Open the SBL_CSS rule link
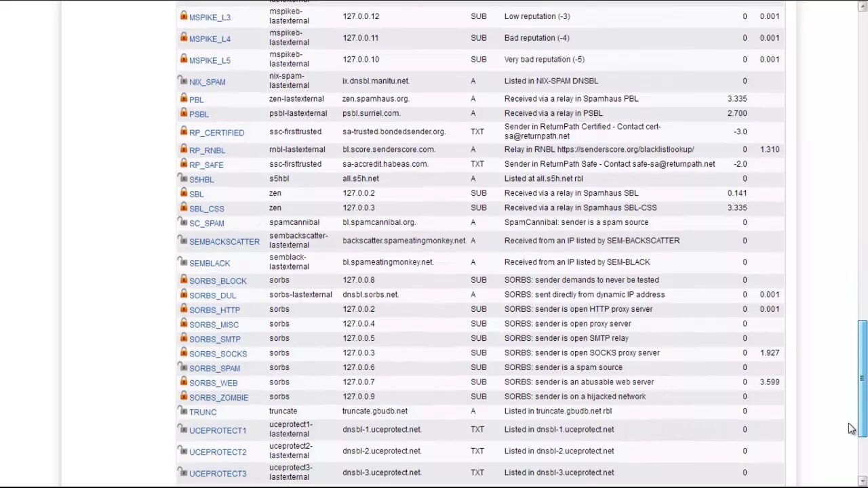This screenshot has height=488, width=868. (206, 209)
